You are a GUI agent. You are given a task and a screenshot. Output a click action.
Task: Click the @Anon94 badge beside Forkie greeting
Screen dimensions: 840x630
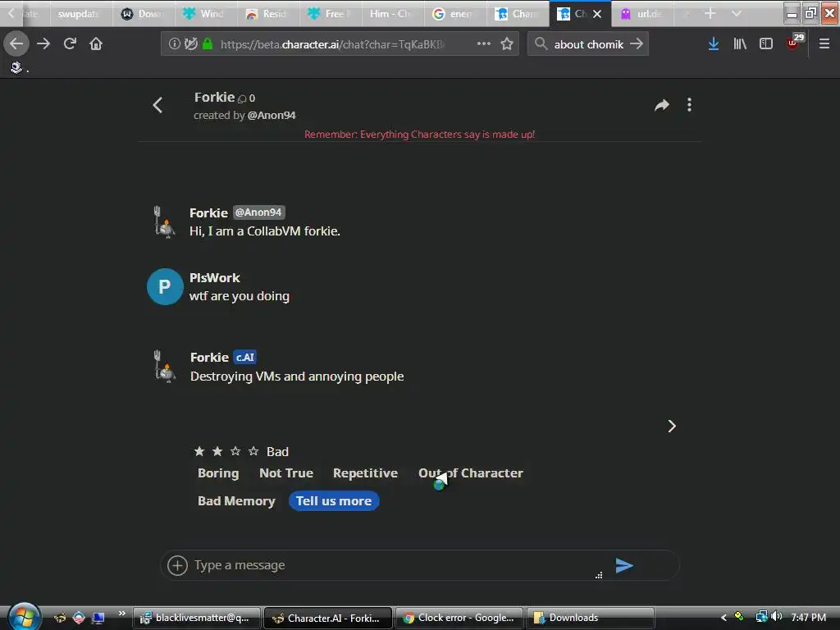point(258,212)
